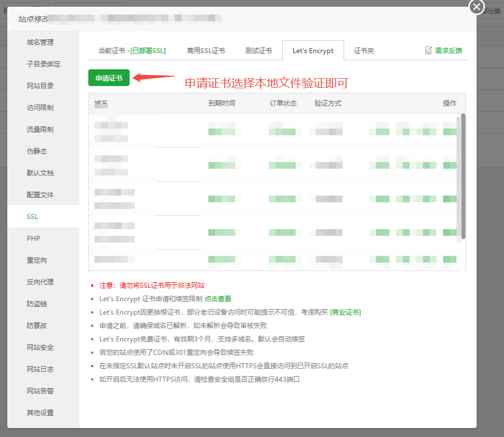Viewport: 504px width, 437px height.
Task: Click the green 申请证书 button
Action: pos(109,78)
